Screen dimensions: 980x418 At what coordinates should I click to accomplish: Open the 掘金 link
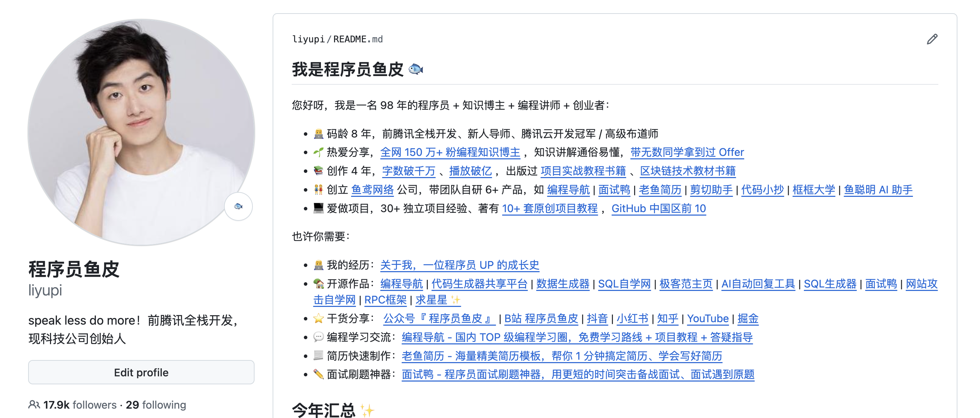point(748,319)
